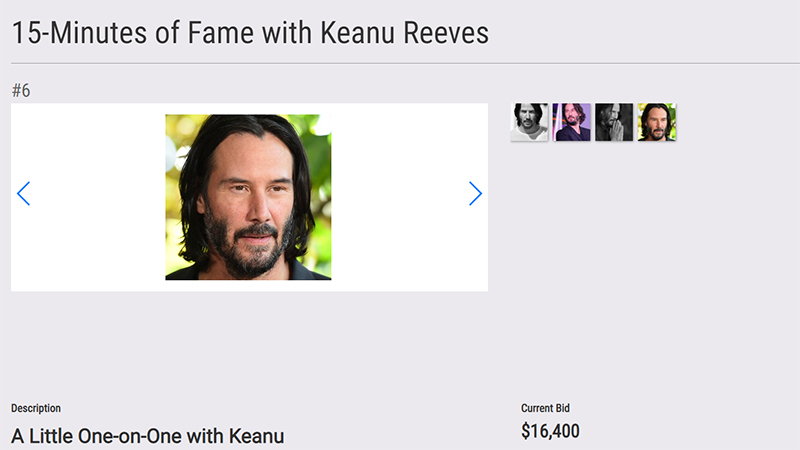Choose the thumbnail with green foliage background
This screenshot has height=450, width=800.
click(657, 122)
